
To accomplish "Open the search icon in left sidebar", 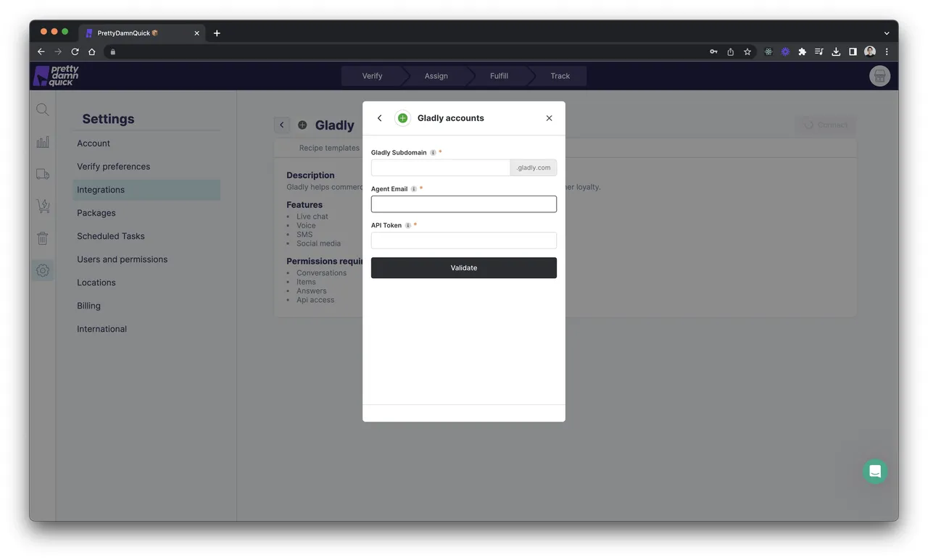I will tap(43, 109).
